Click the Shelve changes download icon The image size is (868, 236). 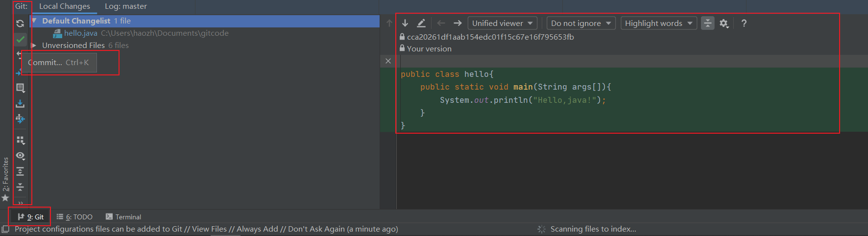click(20, 104)
